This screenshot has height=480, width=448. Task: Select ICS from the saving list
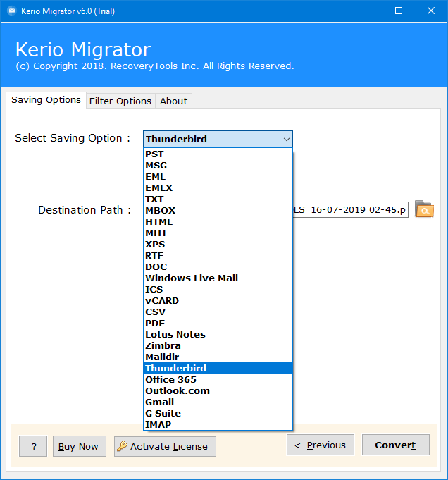218,289
